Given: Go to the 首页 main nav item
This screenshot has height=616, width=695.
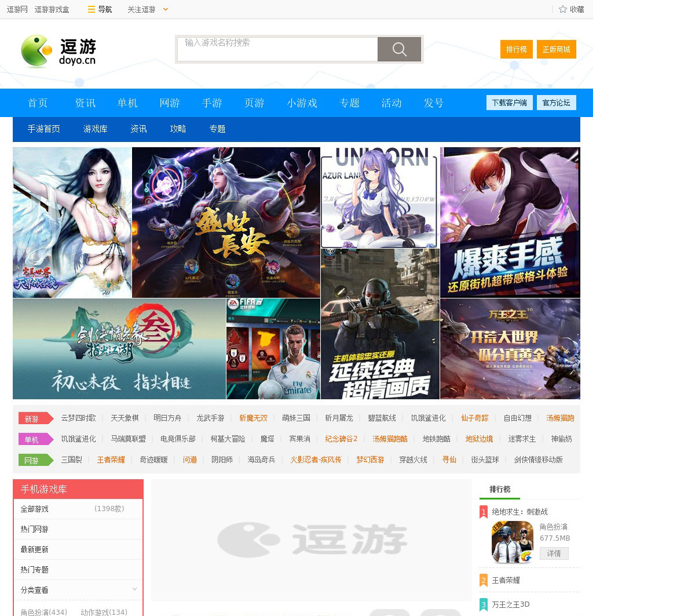Looking at the screenshot, I should (38, 103).
